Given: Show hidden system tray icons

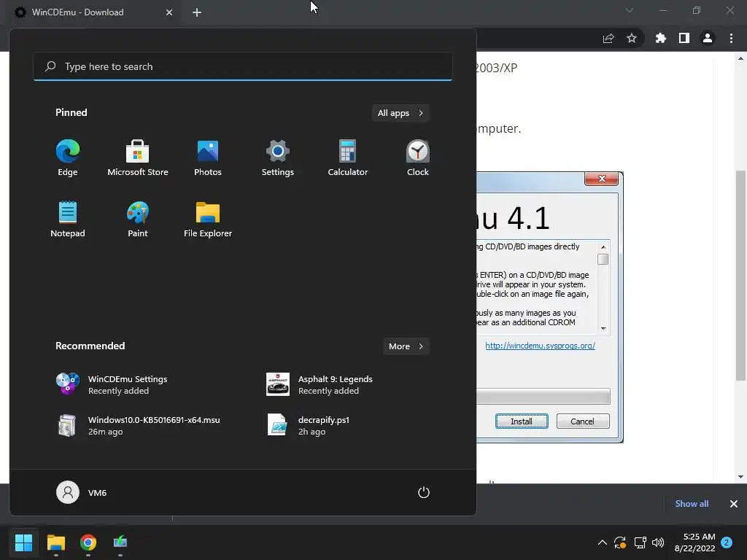Looking at the screenshot, I should (602, 542).
